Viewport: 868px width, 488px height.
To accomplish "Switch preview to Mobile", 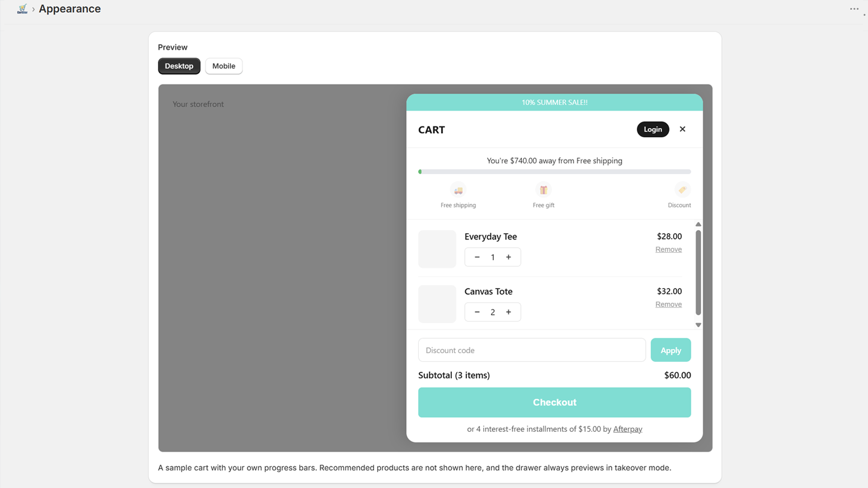I will coord(224,66).
